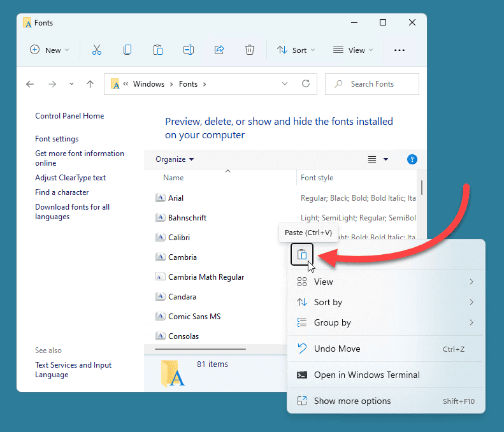
Task: Open the View dropdown in toolbar
Action: [353, 50]
